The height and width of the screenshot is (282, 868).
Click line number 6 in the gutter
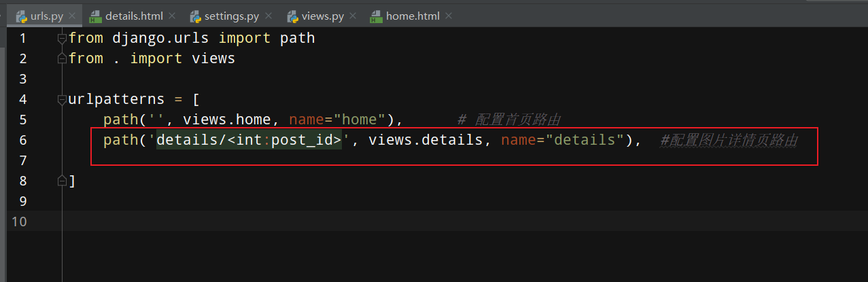(x=23, y=140)
